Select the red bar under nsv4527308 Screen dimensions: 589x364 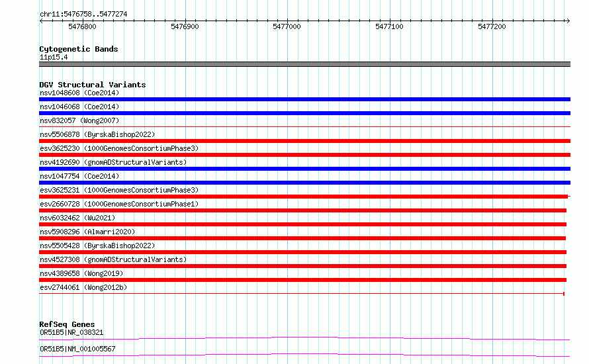pos(302,266)
